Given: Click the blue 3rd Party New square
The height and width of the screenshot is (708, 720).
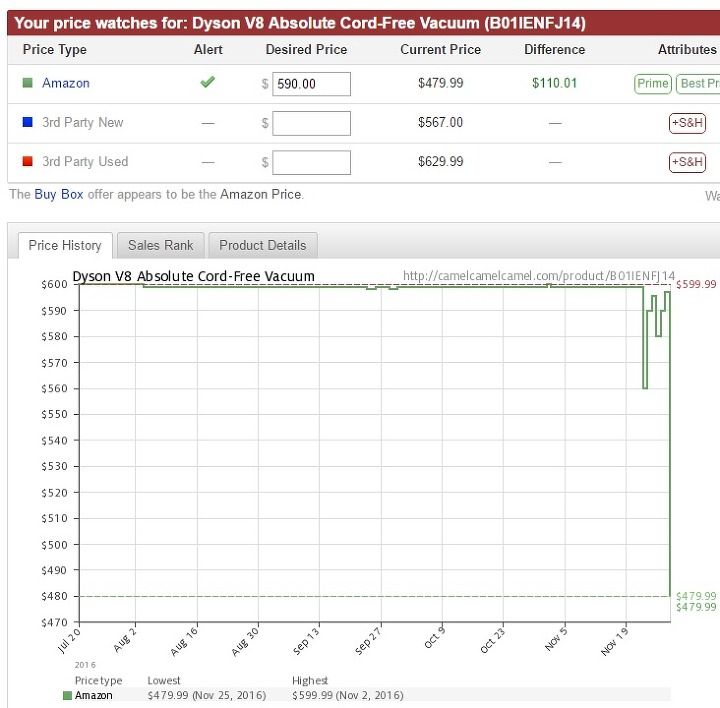Looking at the screenshot, I should (x=28, y=122).
